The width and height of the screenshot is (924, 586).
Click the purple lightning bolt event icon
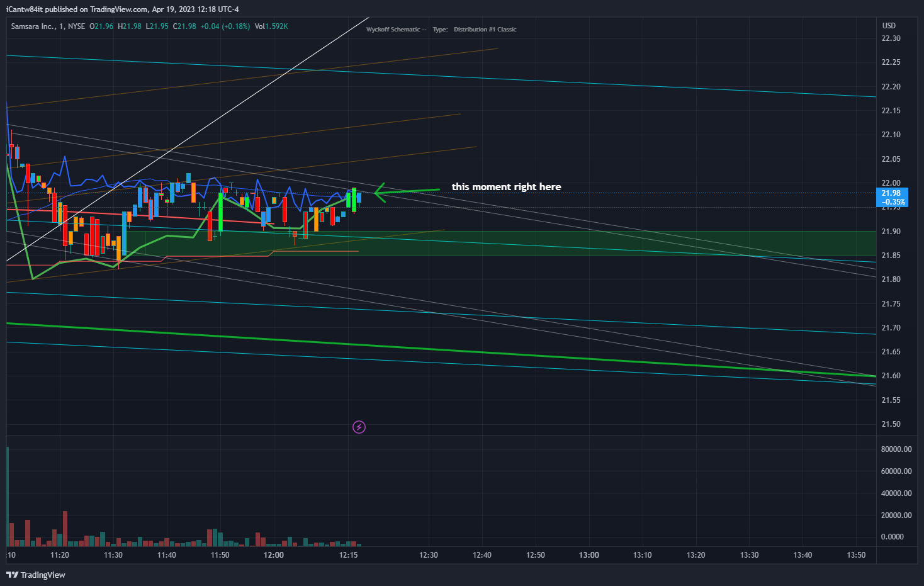point(359,427)
